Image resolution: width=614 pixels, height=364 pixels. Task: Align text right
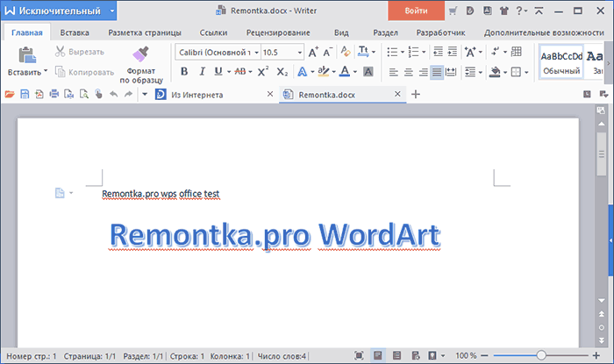423,72
